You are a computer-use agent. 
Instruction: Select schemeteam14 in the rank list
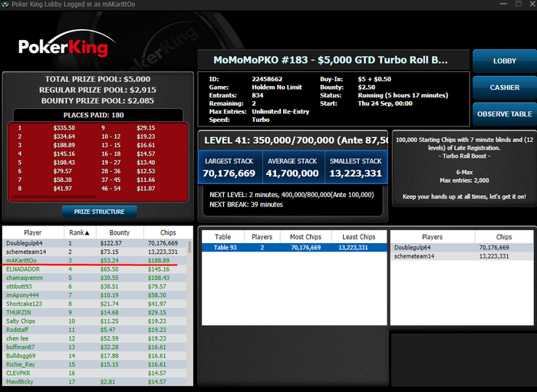pos(95,252)
